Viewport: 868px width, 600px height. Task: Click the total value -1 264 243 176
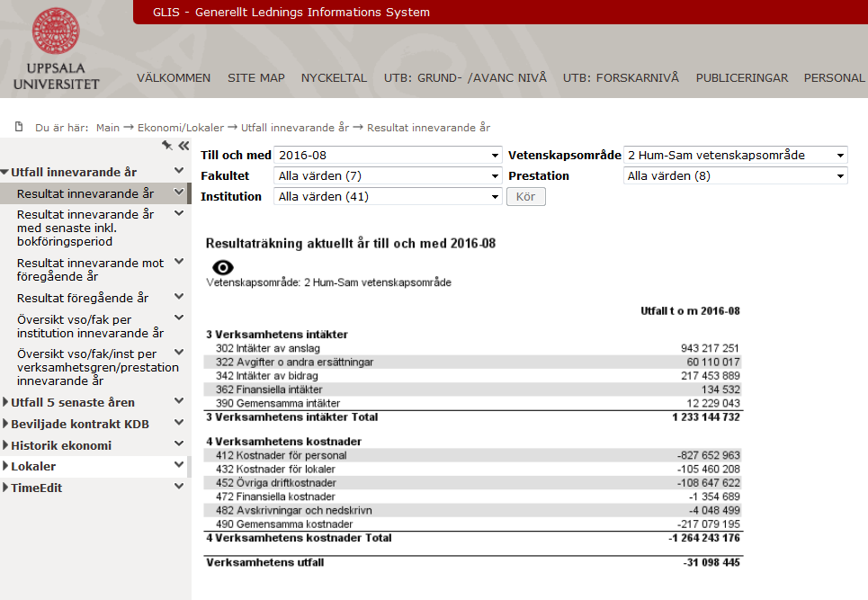click(703, 538)
